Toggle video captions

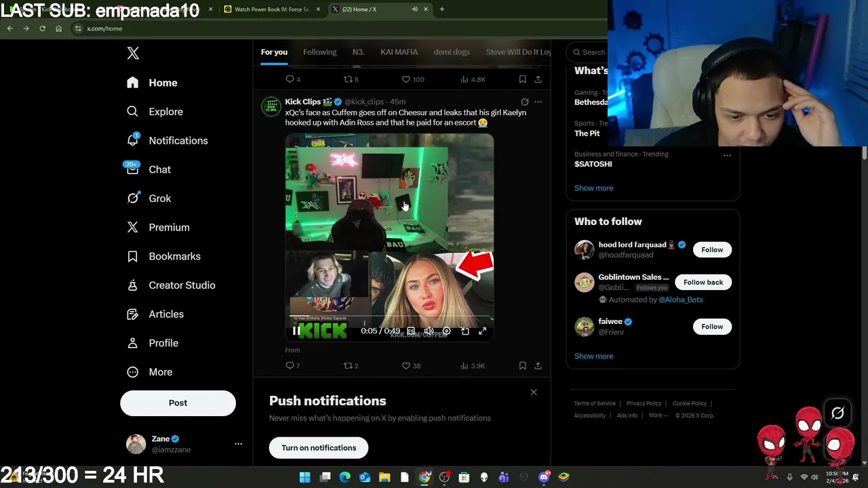click(x=411, y=331)
